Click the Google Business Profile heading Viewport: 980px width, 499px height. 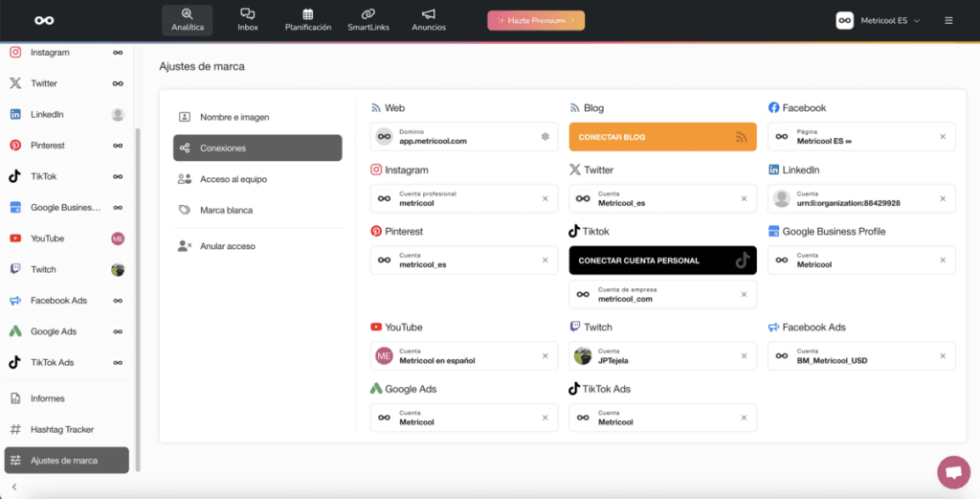834,232
